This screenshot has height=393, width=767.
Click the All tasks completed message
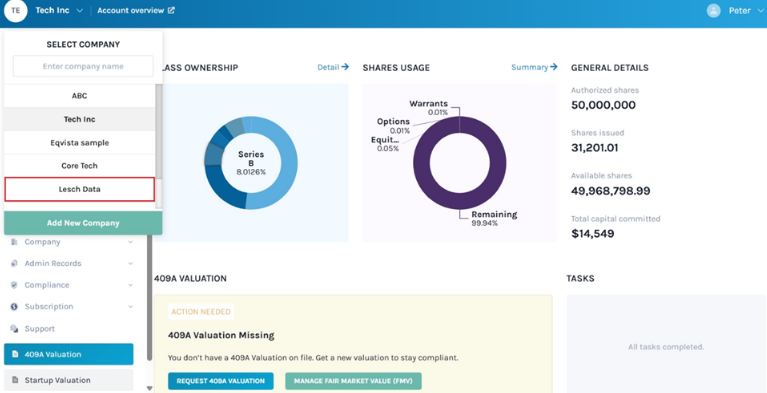click(x=666, y=347)
